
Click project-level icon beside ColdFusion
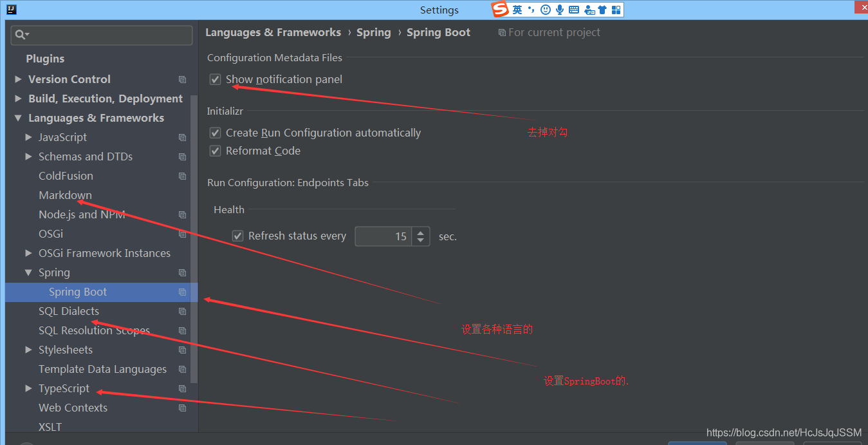pyautogui.click(x=183, y=176)
